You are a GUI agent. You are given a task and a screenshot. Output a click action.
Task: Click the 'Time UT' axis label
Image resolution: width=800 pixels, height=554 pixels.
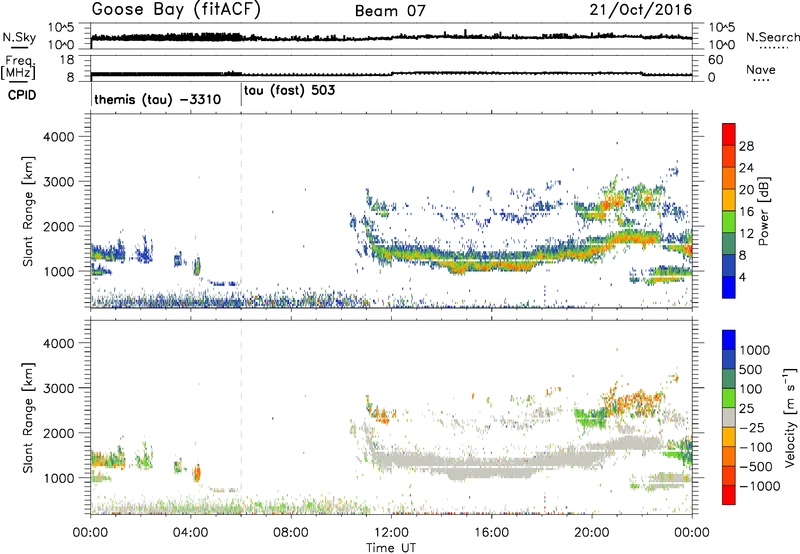pyautogui.click(x=391, y=548)
